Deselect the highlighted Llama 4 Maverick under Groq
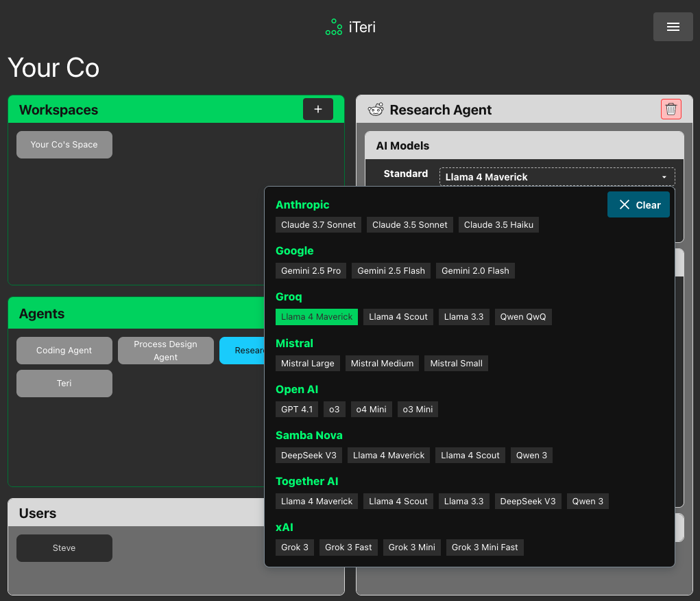 [316, 316]
